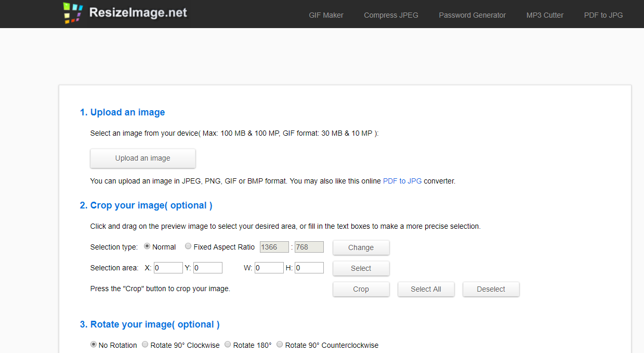Navigate to MP3 Cutter

(545, 15)
